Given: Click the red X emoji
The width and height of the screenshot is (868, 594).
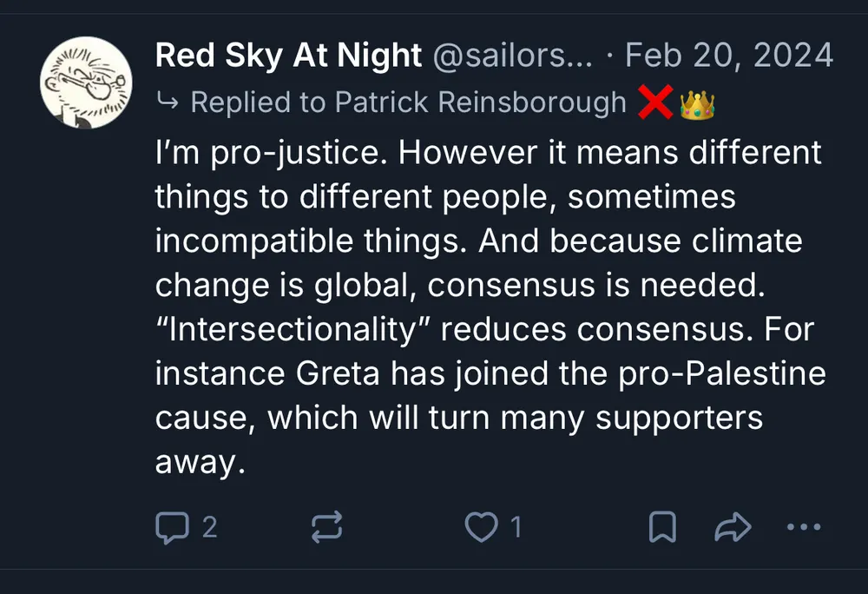Looking at the screenshot, I should point(654,103).
